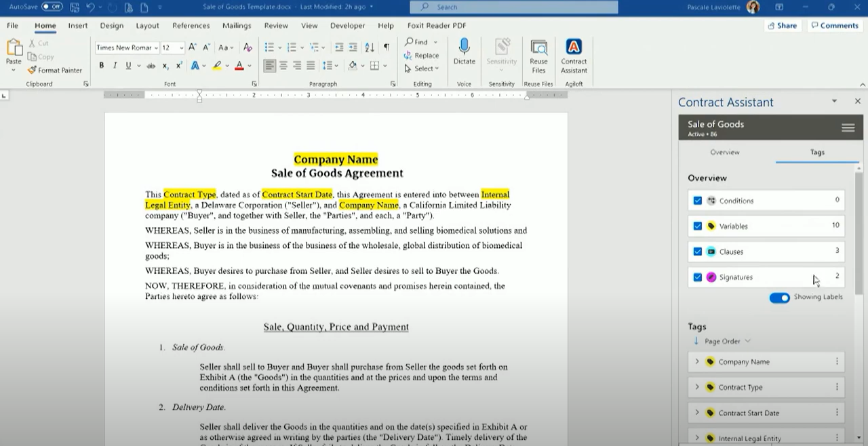Viewport: 868px width, 446px height.
Task: Expand the Company Name tag
Action: [x=698, y=361]
